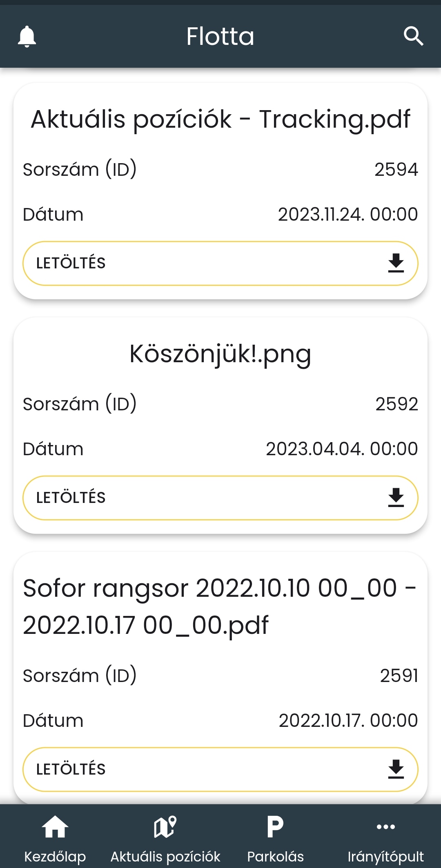
Task: Tap the Parkolás P icon
Action: click(276, 827)
